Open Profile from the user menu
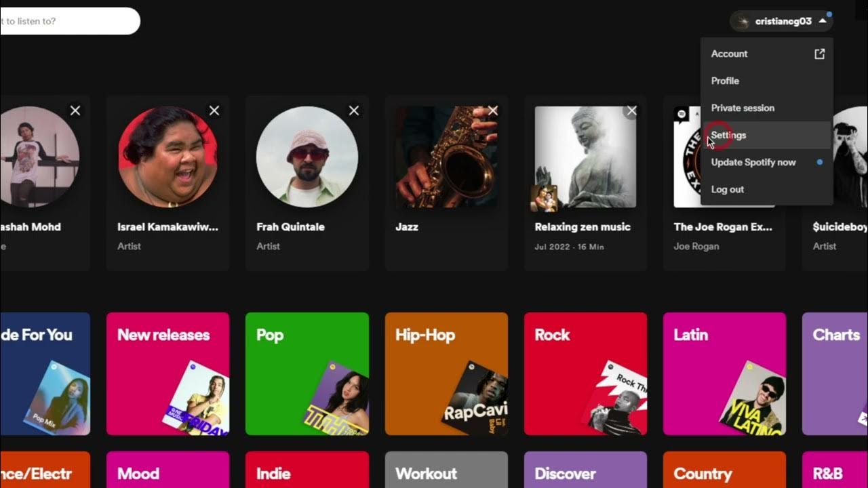 click(766, 81)
